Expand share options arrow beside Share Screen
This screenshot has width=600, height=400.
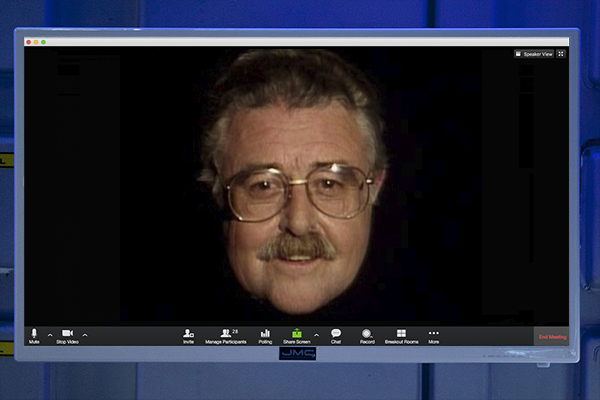[317, 335]
